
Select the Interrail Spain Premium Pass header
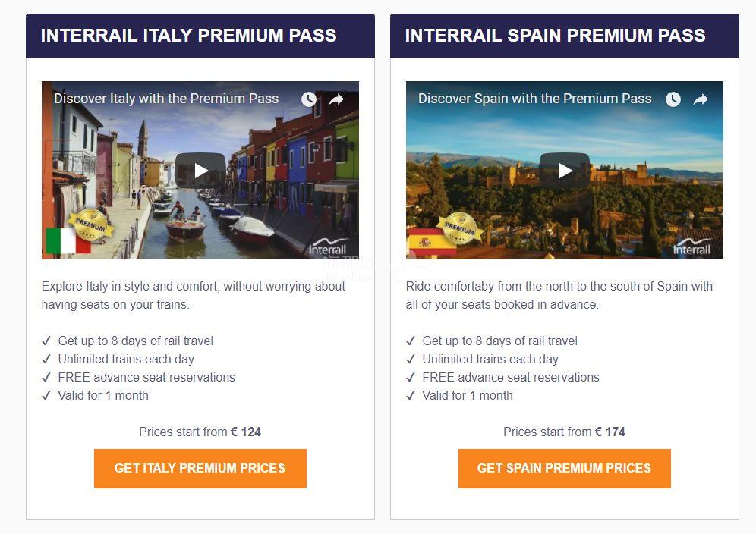(565, 36)
